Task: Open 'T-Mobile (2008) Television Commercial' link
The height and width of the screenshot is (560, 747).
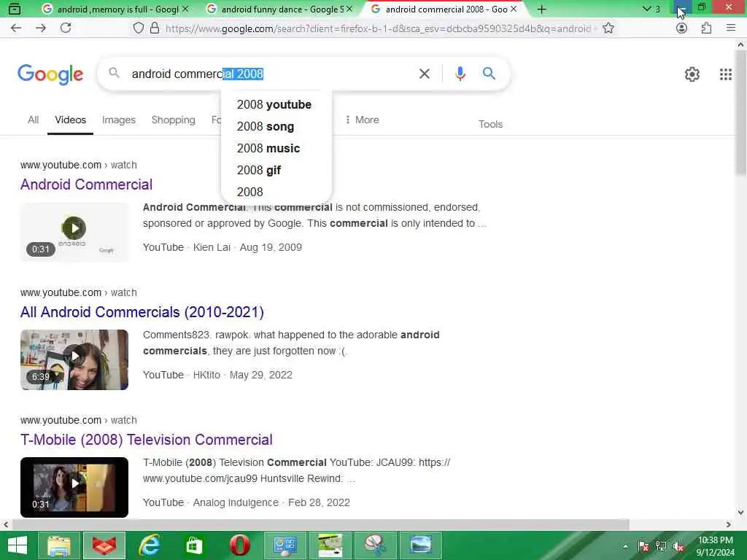Action: click(x=146, y=440)
